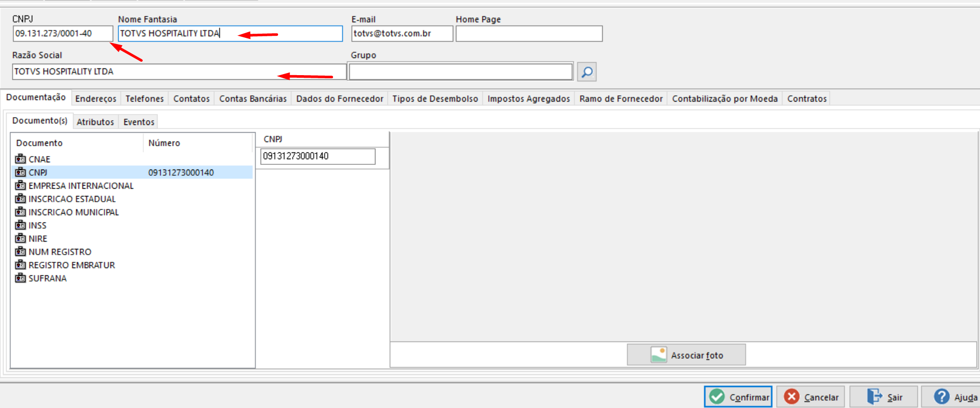Screen dimensions: 980x408
Task: Click the CNPJ document number field
Action: pyautogui.click(x=318, y=156)
